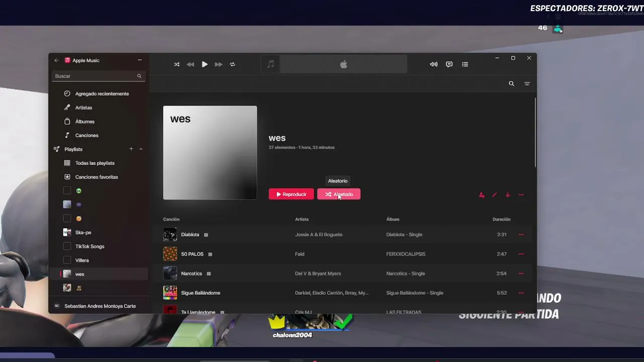Image resolution: width=644 pixels, height=362 pixels.
Task: Select the song title Narcotics
Action: pos(191,274)
